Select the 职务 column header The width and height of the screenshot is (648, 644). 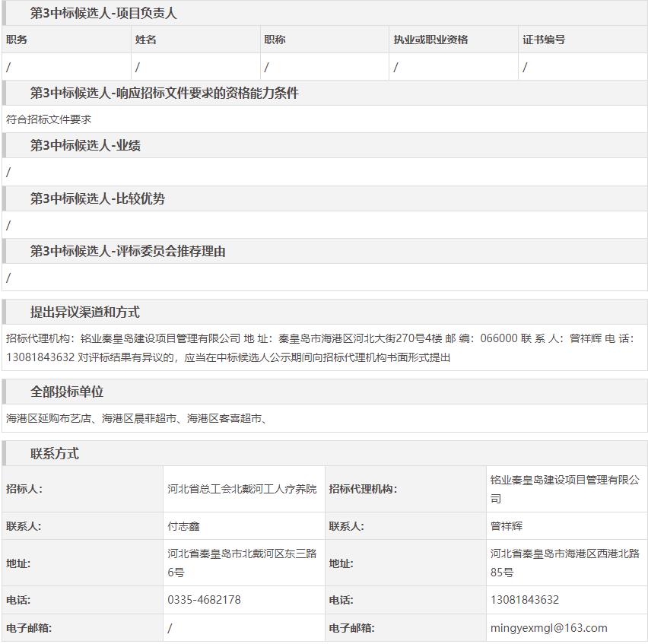(17, 40)
